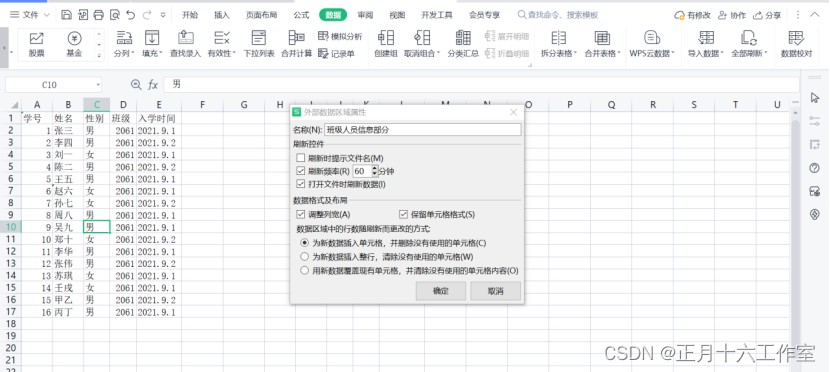This screenshot has width=830, height=372.
Task: Switch to the 开发工具 tab
Action: point(437,15)
